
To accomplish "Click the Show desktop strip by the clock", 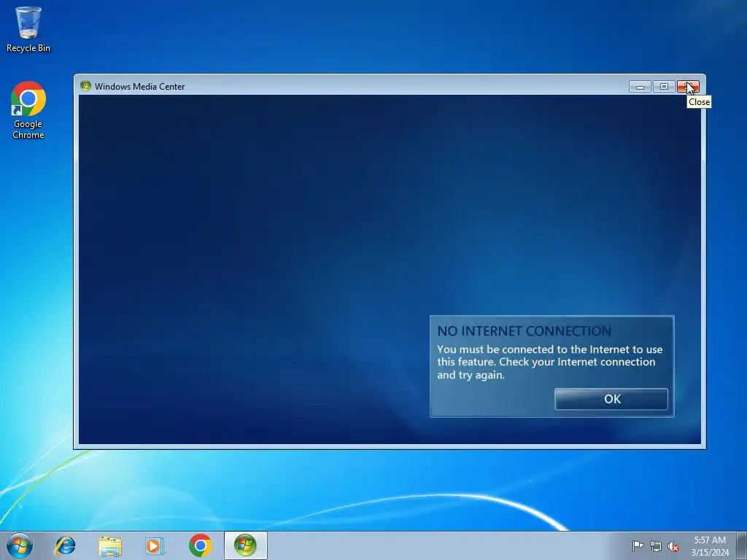I will [742, 545].
